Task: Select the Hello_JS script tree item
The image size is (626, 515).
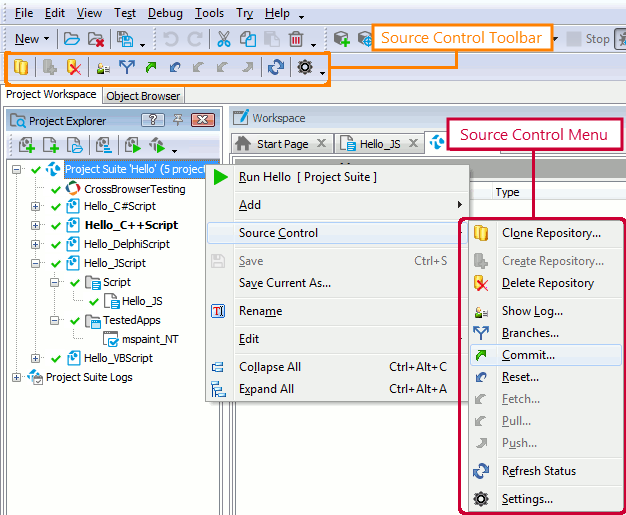Action: coord(142,301)
